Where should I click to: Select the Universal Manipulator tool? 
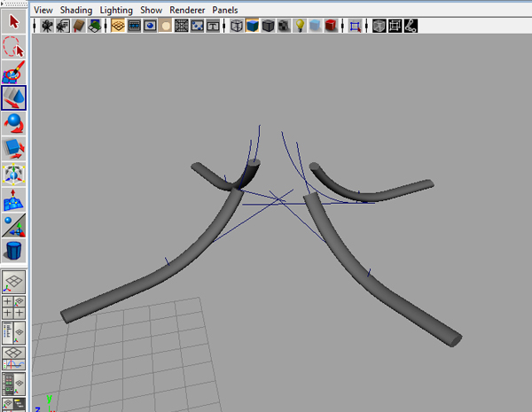(x=14, y=174)
